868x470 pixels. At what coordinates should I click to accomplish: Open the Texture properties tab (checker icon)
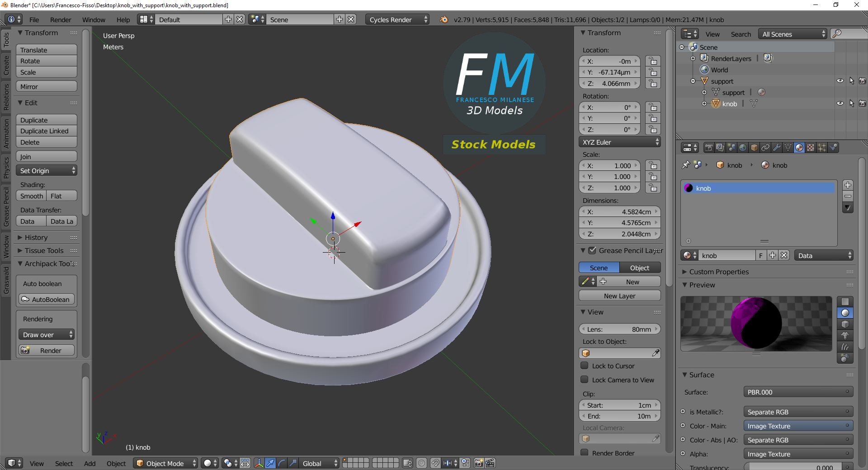pyautogui.click(x=811, y=148)
